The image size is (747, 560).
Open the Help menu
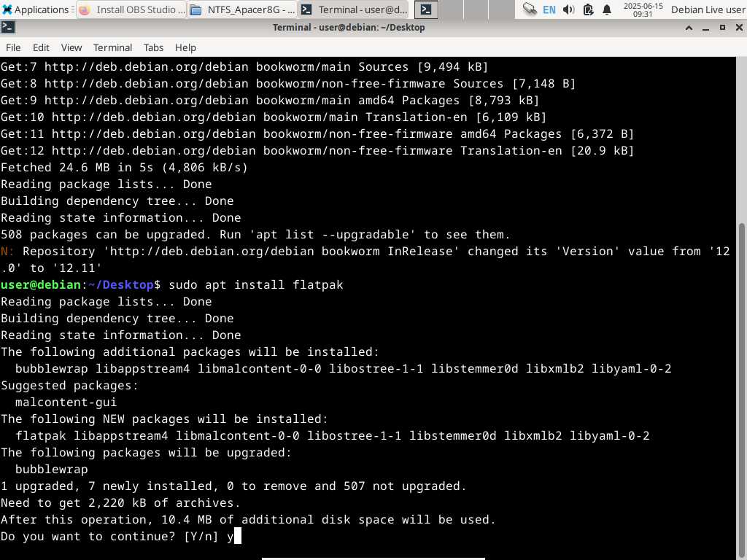coord(185,47)
